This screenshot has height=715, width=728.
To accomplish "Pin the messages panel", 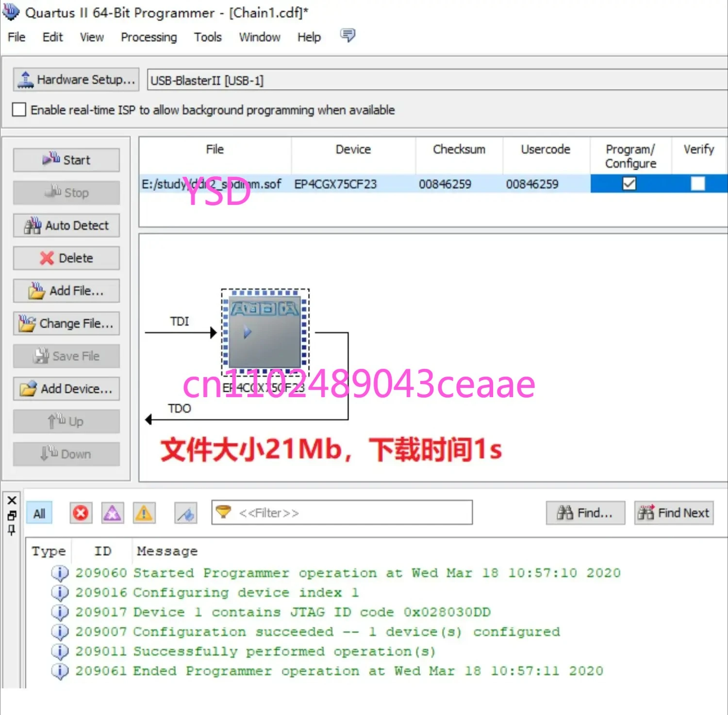I will click(x=12, y=530).
